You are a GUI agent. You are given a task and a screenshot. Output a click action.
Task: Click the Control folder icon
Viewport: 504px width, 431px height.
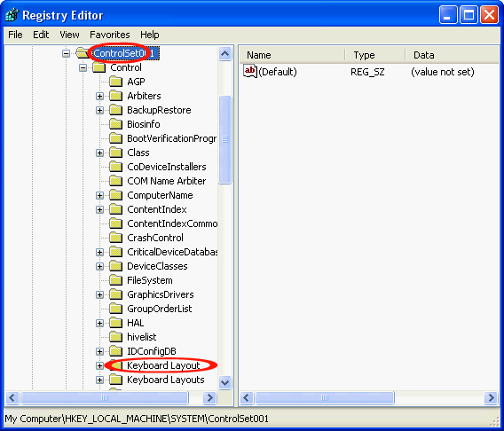point(99,67)
